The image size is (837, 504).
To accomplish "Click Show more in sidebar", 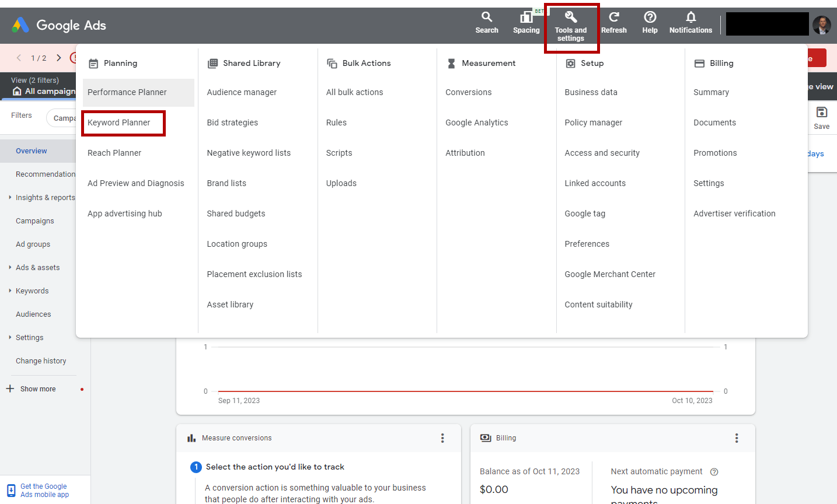I will 38,389.
